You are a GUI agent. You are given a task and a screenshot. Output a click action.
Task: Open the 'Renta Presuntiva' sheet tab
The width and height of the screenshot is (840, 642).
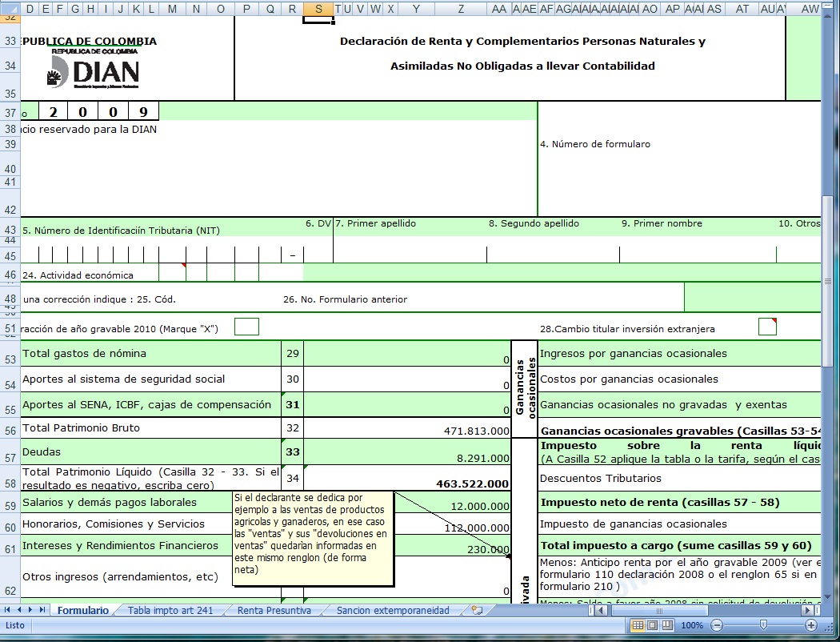[274, 610]
